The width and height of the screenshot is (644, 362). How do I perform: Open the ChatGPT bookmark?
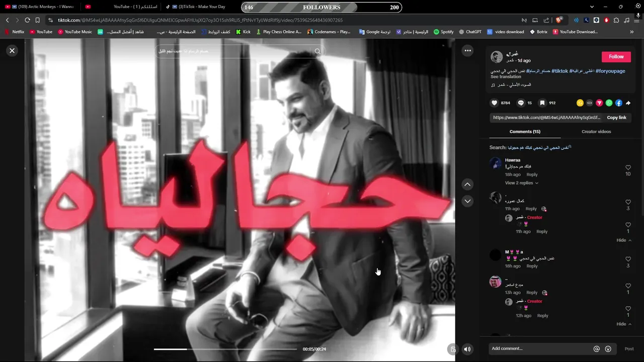pos(470,32)
